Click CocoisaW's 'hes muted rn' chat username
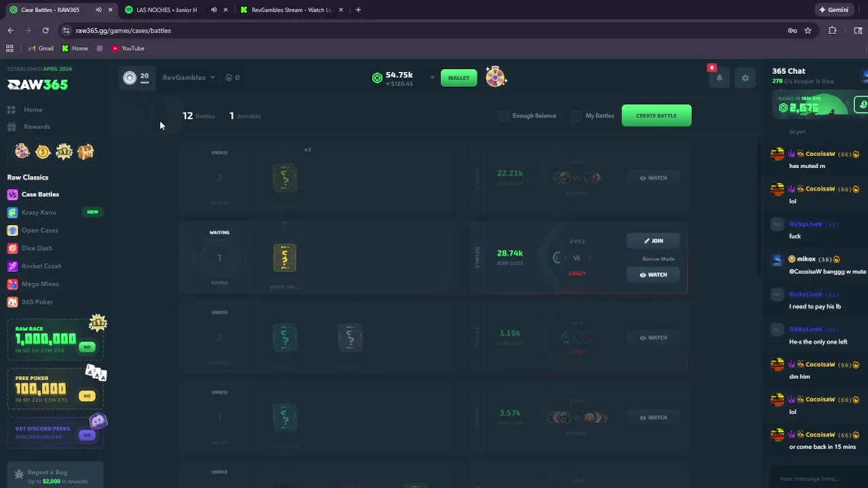Screen dimensions: 868x488 tap(820, 154)
